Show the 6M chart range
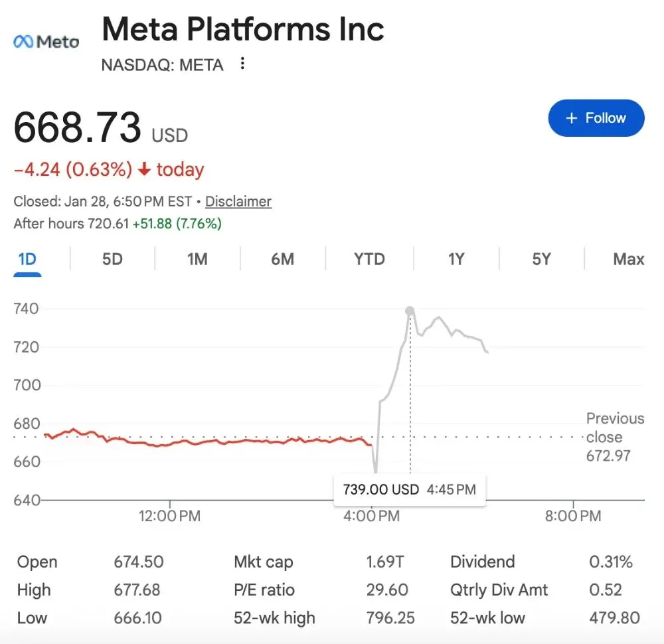Image resolution: width=664 pixels, height=644 pixels. [x=282, y=259]
